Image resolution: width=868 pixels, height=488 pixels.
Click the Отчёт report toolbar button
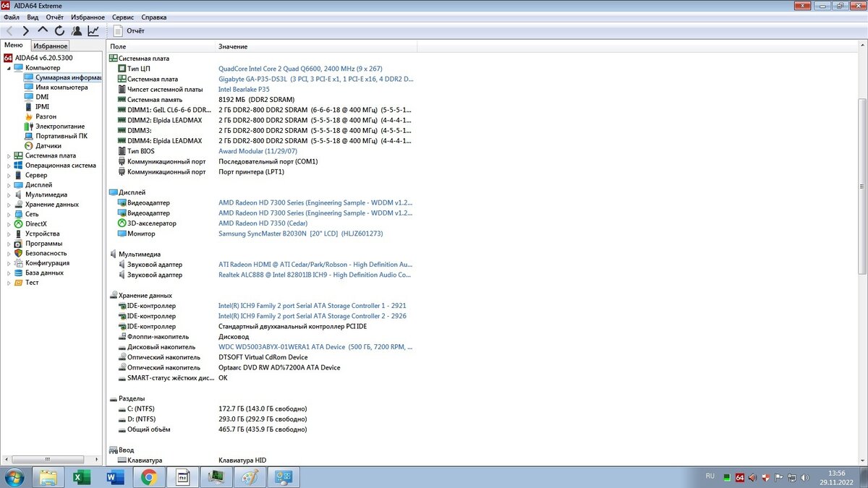[129, 31]
